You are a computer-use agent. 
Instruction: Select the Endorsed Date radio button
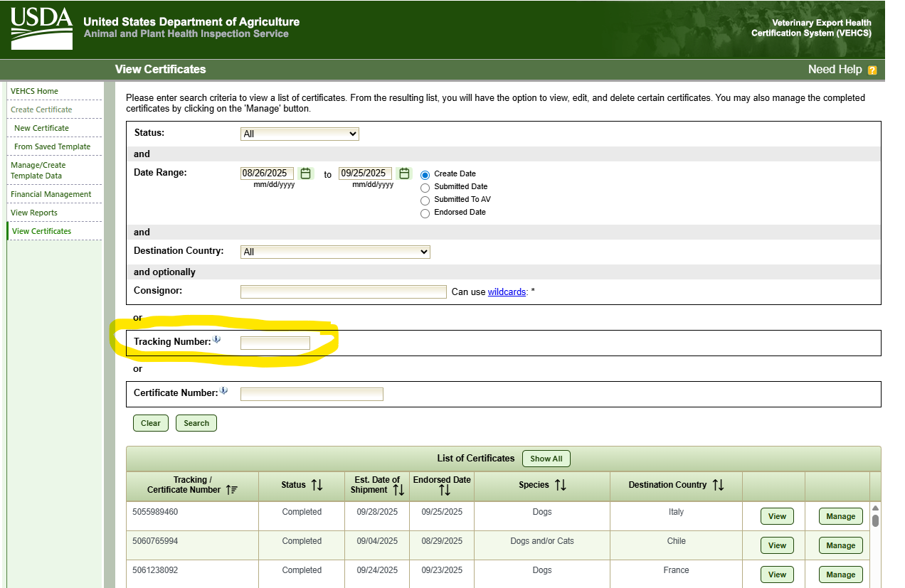(425, 213)
